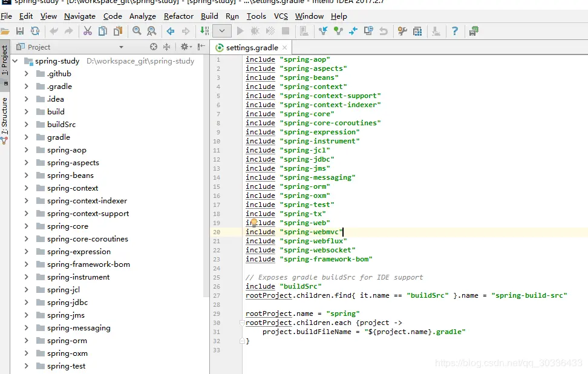Click the "spring-webflux" string on line 21
The image size is (588, 374).
[313, 241]
